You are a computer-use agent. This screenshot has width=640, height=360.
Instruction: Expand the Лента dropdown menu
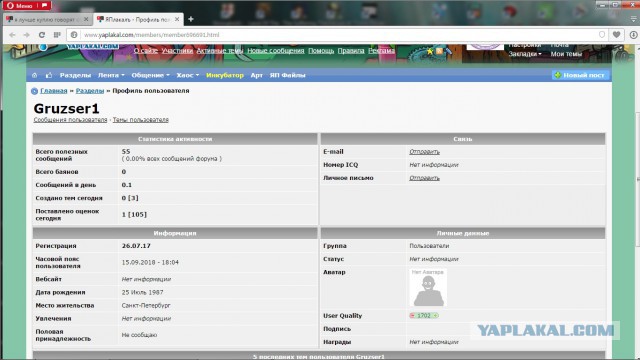[x=111, y=75]
